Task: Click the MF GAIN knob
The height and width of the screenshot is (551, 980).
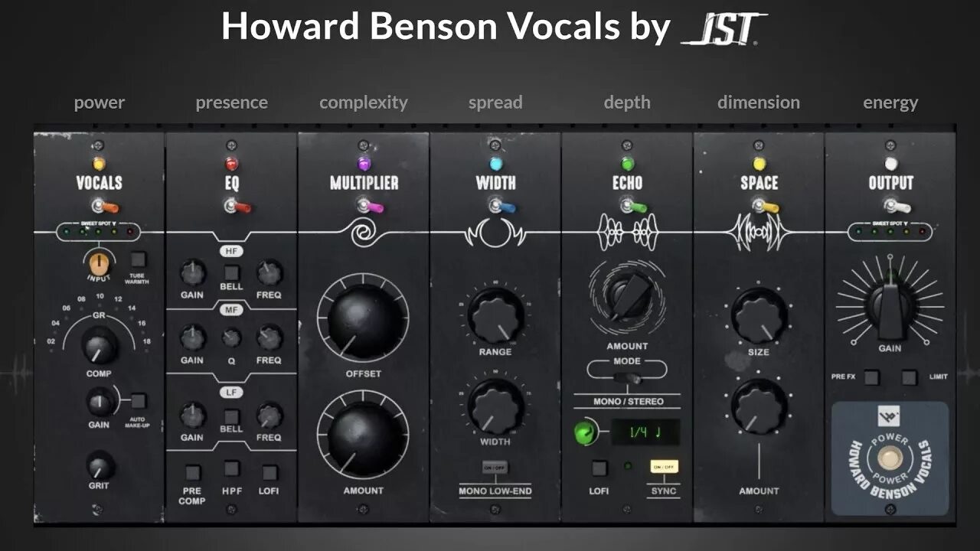Action: (192, 337)
